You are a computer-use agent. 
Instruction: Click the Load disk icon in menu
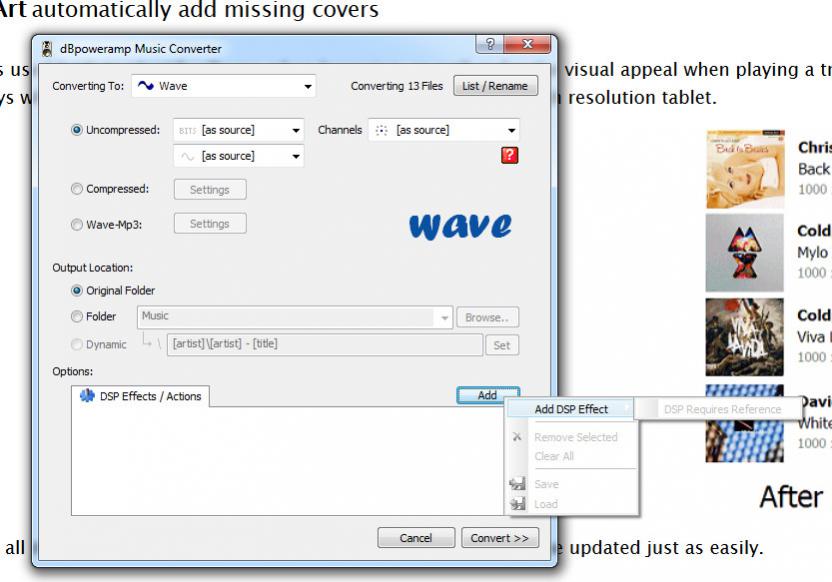pos(517,503)
